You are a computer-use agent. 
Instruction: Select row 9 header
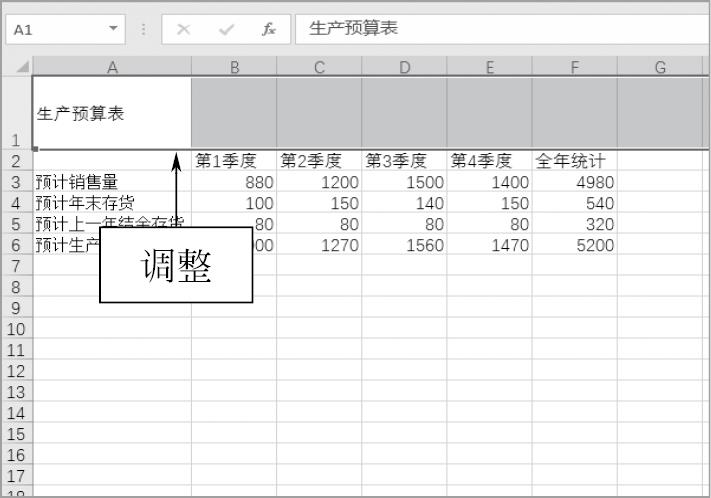(17, 308)
